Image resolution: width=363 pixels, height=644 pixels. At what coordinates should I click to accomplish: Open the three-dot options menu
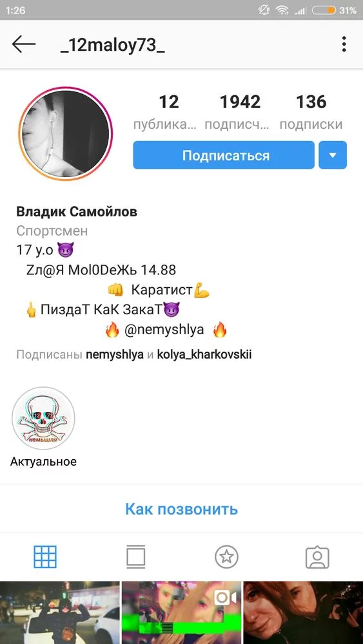click(344, 44)
